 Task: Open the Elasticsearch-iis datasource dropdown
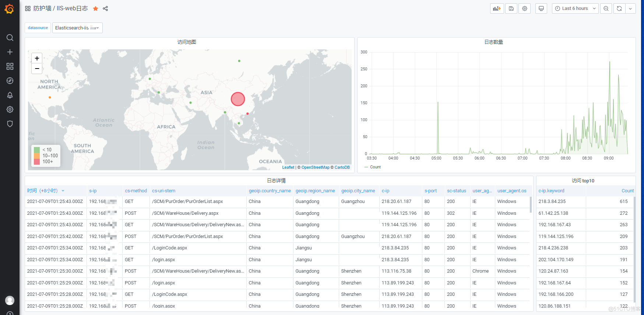(77, 28)
